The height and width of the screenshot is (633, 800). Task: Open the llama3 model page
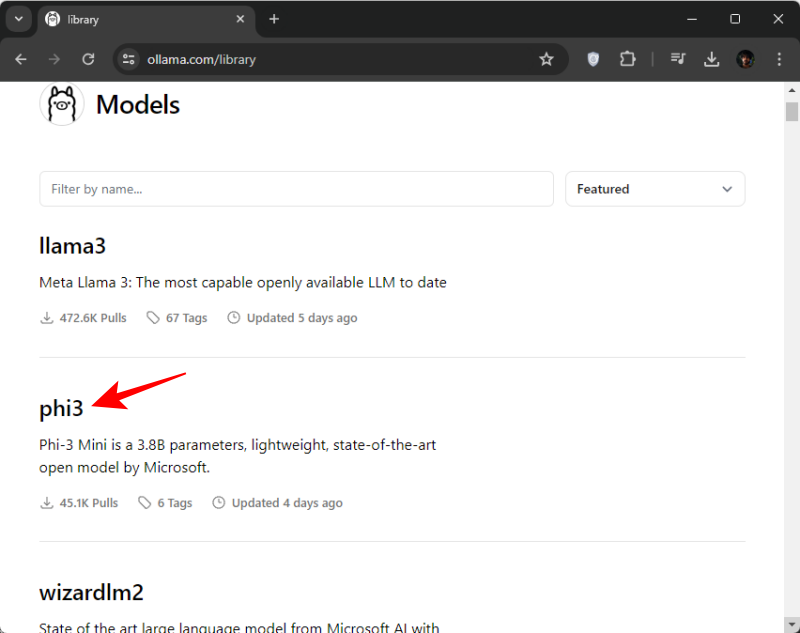click(x=72, y=246)
